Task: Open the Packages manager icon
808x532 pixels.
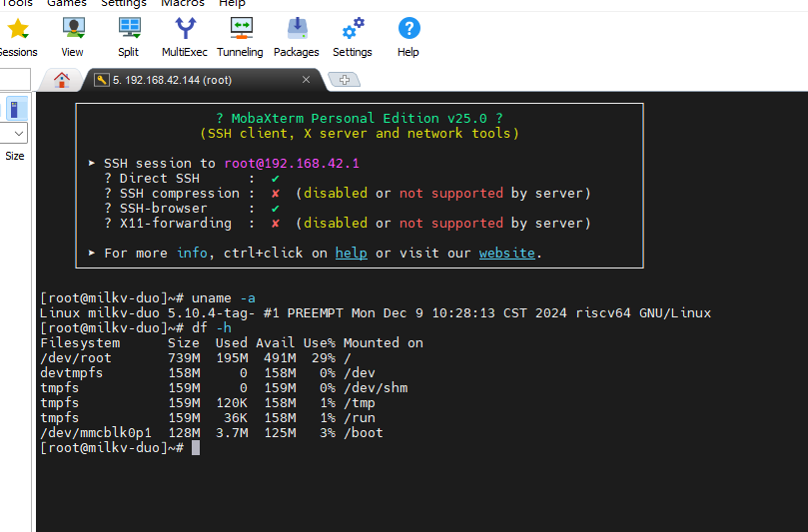Action: (x=297, y=28)
